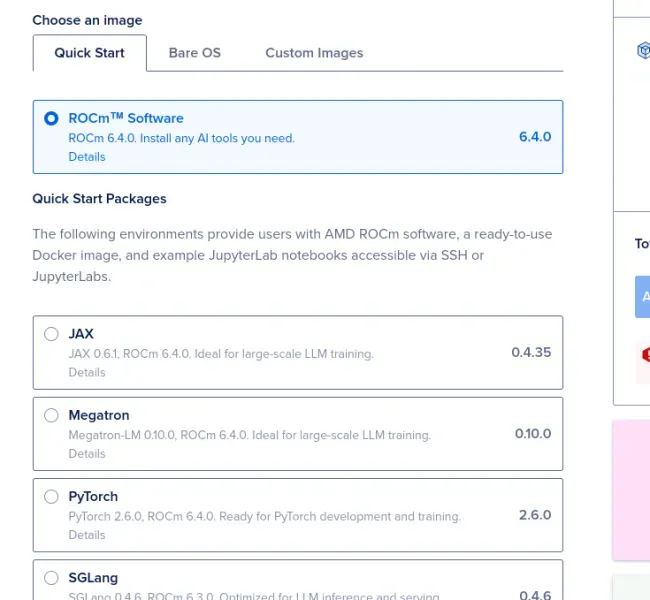Pick the PyTorch radio option
The image size is (650, 600).
click(x=51, y=496)
